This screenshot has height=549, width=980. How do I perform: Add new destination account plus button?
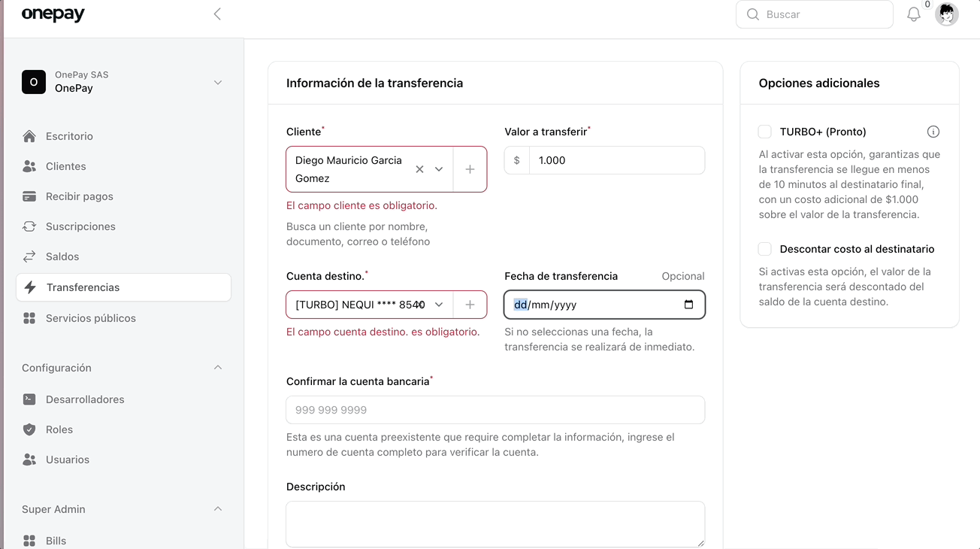(x=470, y=305)
